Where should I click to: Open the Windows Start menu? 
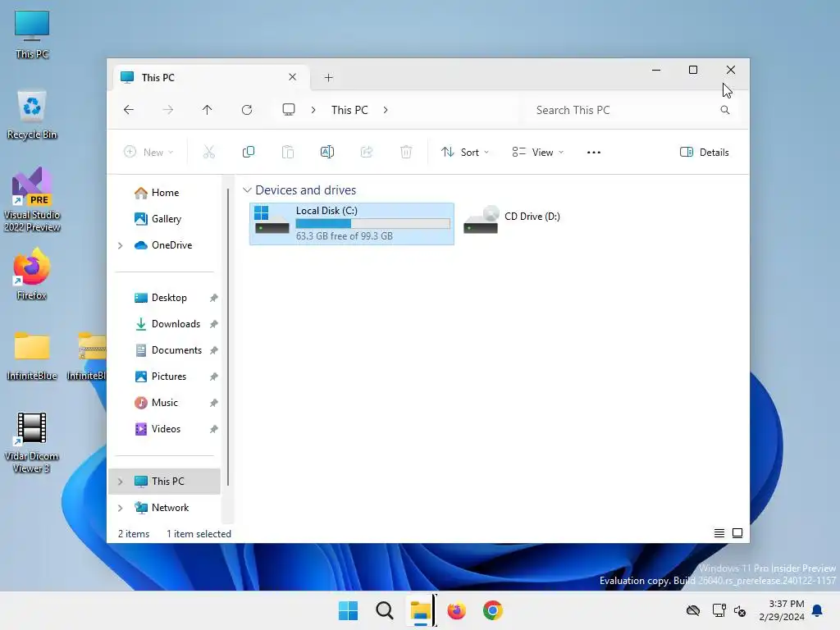click(x=348, y=610)
